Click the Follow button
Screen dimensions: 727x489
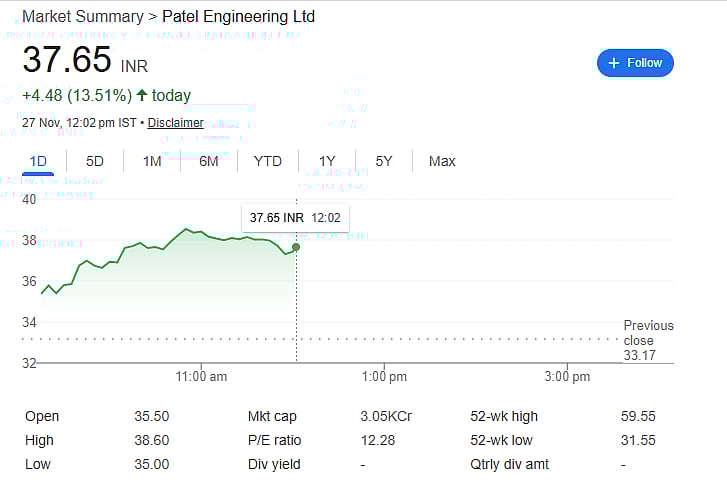tap(636, 62)
